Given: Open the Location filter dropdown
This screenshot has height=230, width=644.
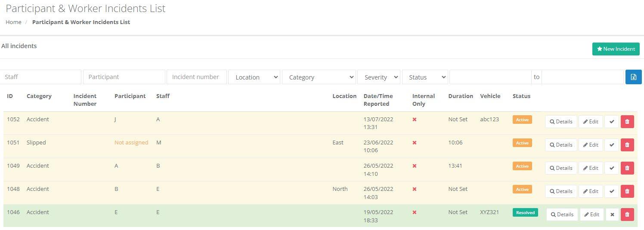Looking at the screenshot, I should (x=254, y=77).
